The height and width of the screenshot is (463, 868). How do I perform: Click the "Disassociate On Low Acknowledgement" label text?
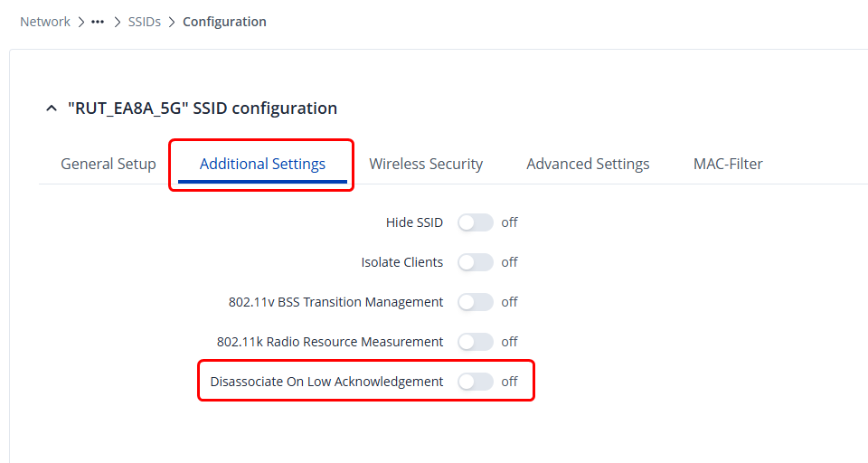(x=326, y=382)
